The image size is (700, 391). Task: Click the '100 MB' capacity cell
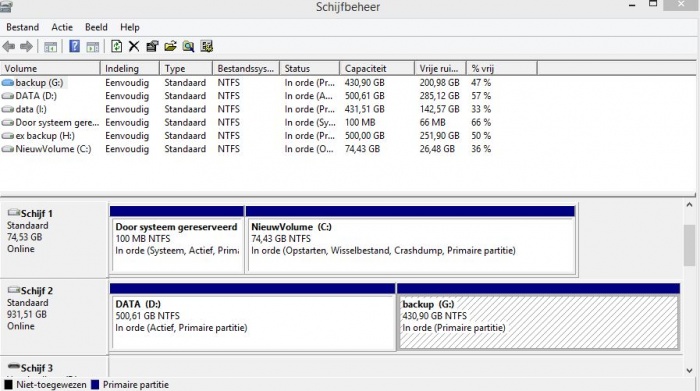360,123
